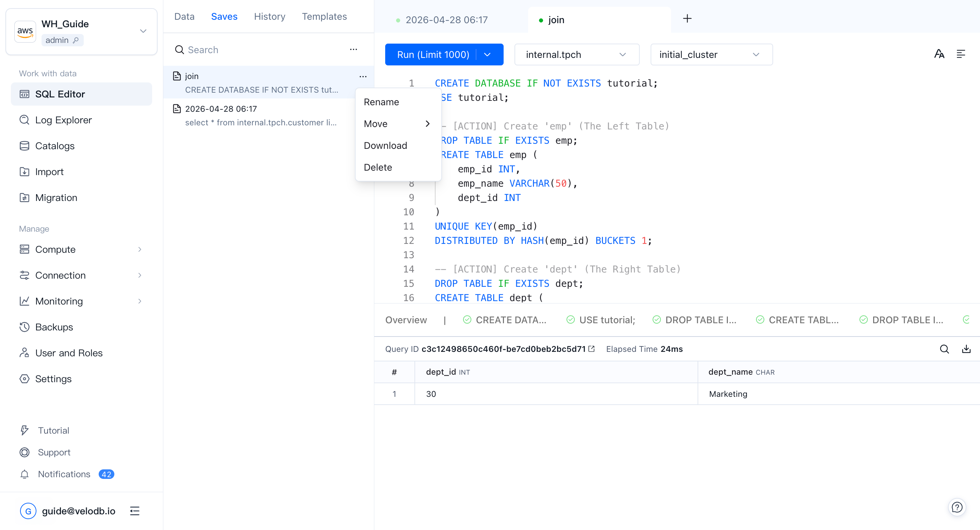Open the Catalogs panel
This screenshot has width=980, height=530.
(55, 146)
